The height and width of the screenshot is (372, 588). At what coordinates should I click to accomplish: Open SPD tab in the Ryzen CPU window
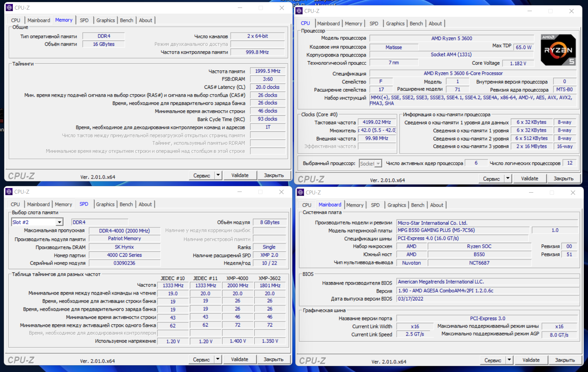(x=374, y=24)
